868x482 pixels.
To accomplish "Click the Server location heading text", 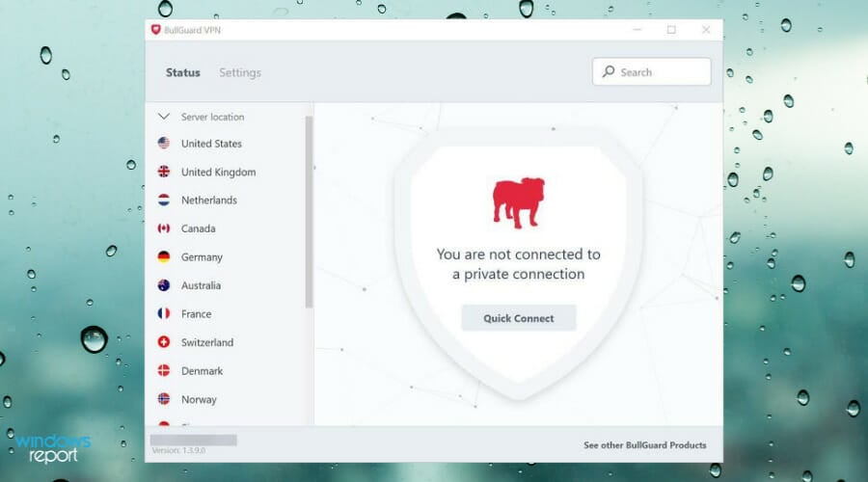I will [x=212, y=117].
